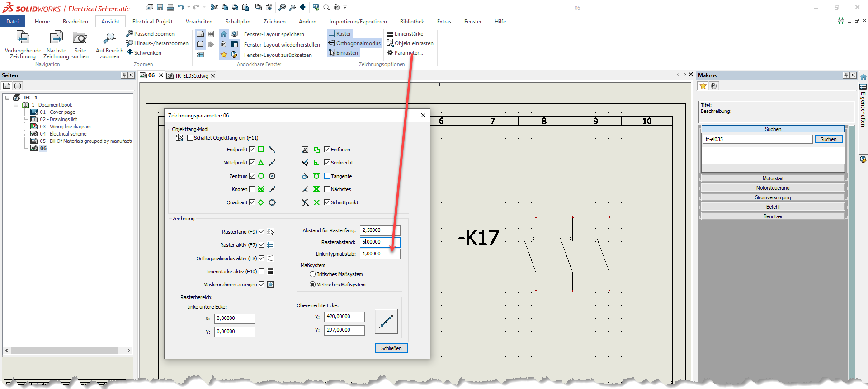Enable Linienstärke aktiv (F10) checkbox
868x389 pixels.
click(261, 272)
